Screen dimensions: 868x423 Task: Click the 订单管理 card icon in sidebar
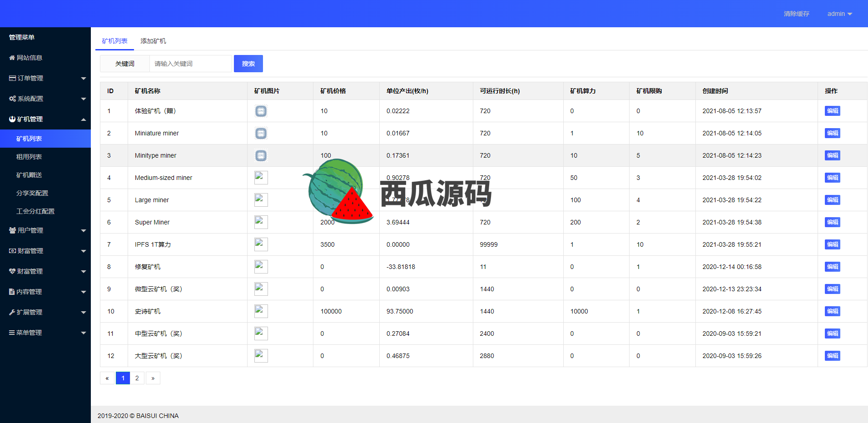pyautogui.click(x=13, y=78)
